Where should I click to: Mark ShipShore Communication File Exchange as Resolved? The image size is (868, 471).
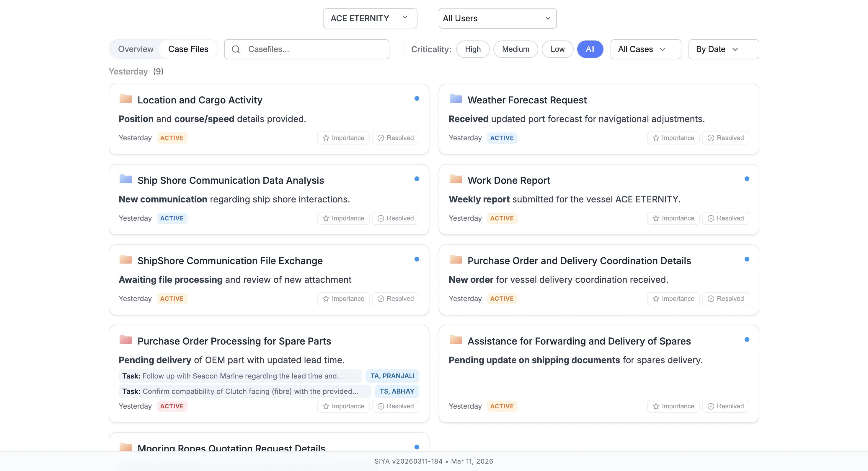pos(395,298)
